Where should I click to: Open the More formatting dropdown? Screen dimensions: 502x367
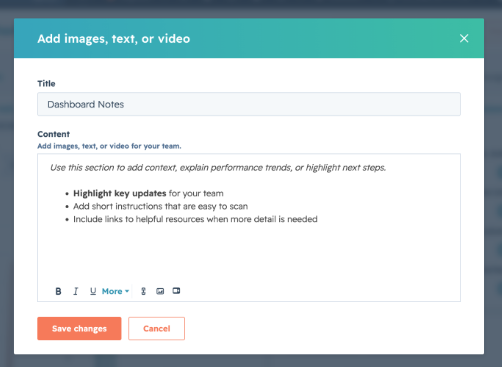coord(115,291)
